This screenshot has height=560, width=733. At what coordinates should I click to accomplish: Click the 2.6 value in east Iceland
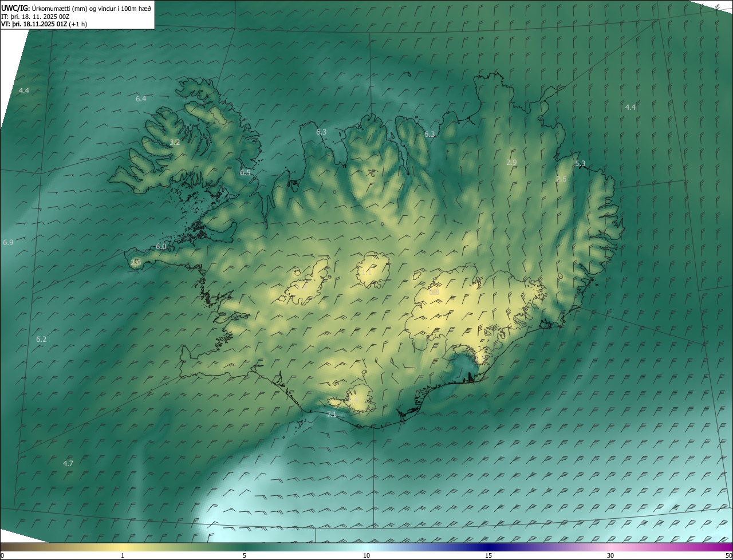tap(561, 179)
